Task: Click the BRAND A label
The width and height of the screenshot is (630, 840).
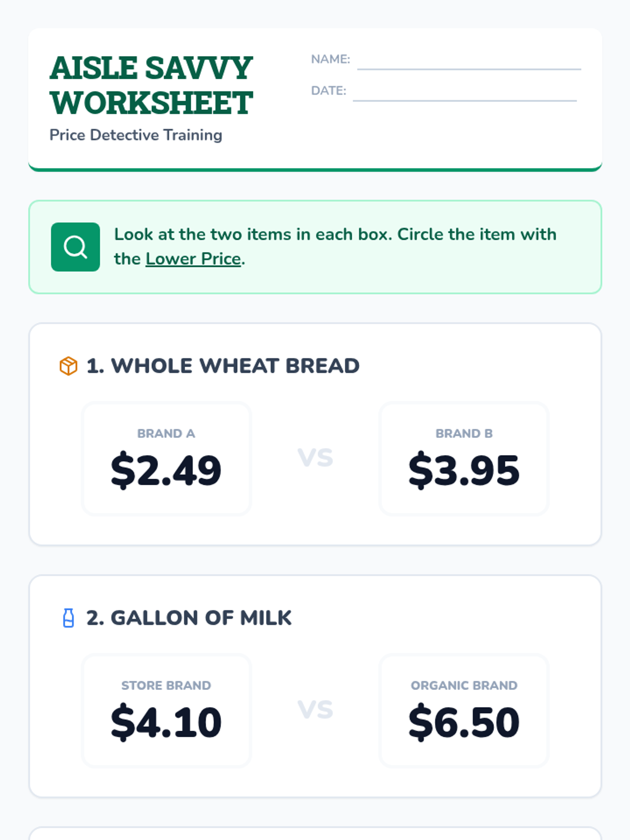Action: coord(166,434)
